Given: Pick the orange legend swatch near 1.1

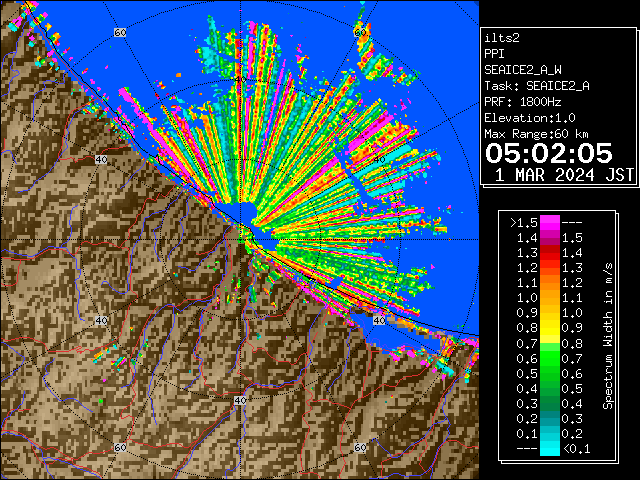Looking at the screenshot, I should coord(550,283).
